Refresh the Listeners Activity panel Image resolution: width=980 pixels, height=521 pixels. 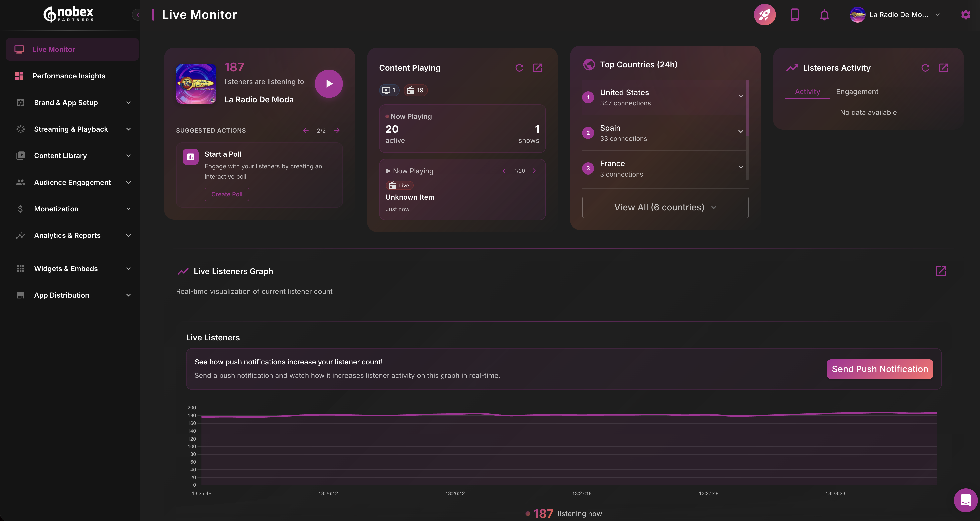click(925, 68)
